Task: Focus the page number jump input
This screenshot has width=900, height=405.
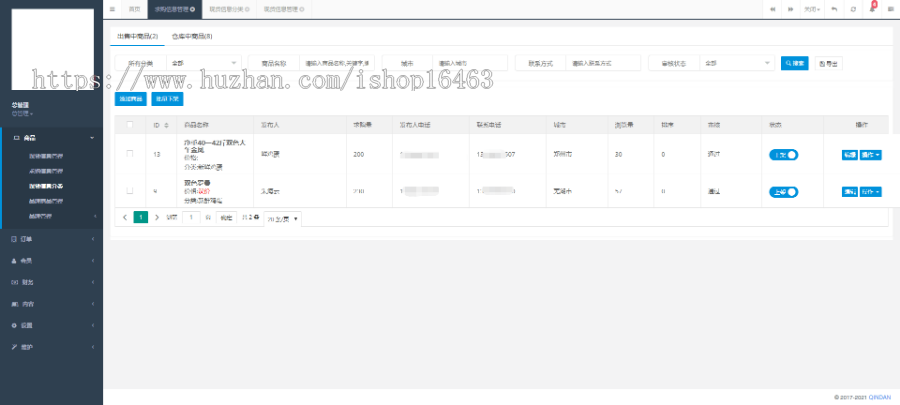Action: [192, 217]
